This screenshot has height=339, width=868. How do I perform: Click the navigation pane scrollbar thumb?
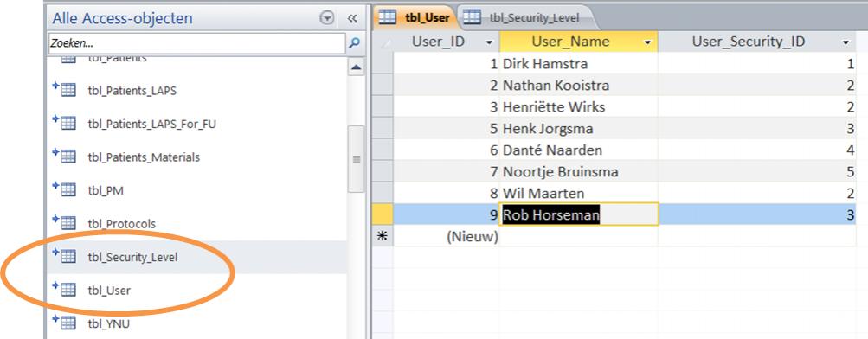[356, 159]
